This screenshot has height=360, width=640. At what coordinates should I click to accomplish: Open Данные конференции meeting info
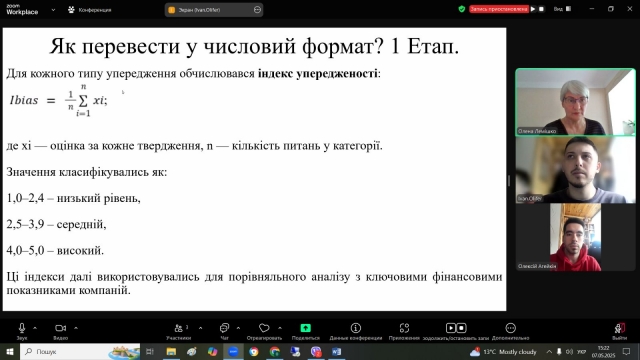pos(356,331)
